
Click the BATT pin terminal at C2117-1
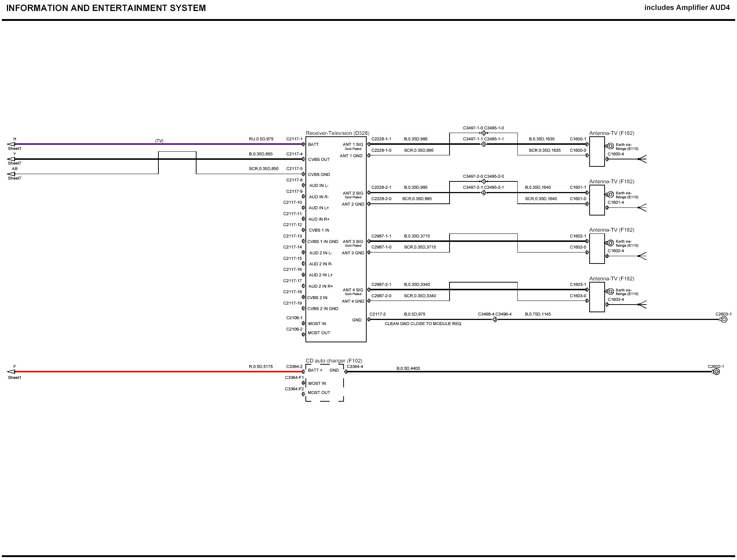(304, 144)
